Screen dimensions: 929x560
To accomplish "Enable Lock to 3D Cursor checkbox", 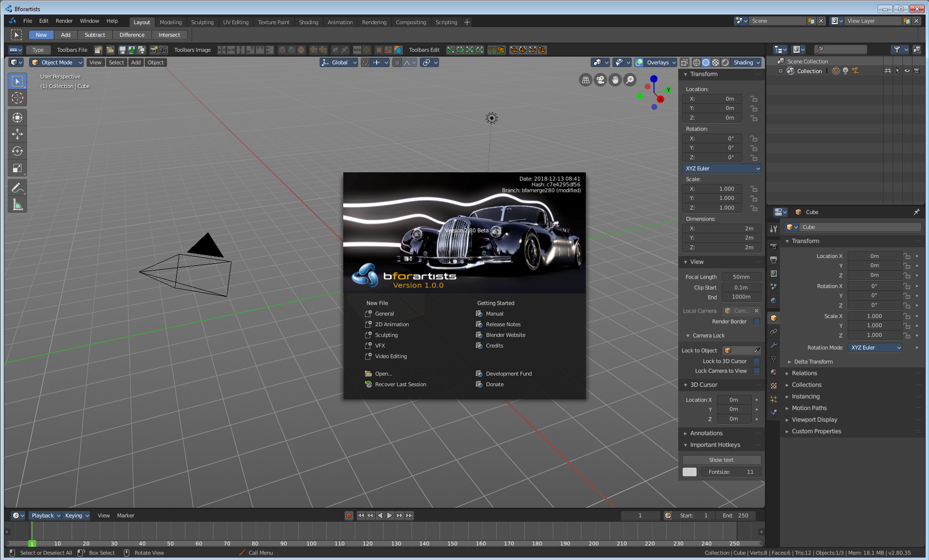I will click(x=757, y=361).
